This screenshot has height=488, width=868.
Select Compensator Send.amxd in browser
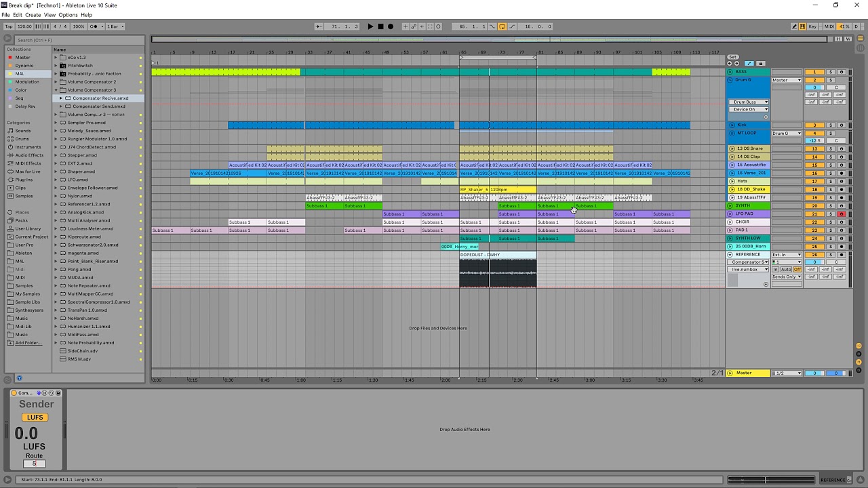[x=99, y=106]
